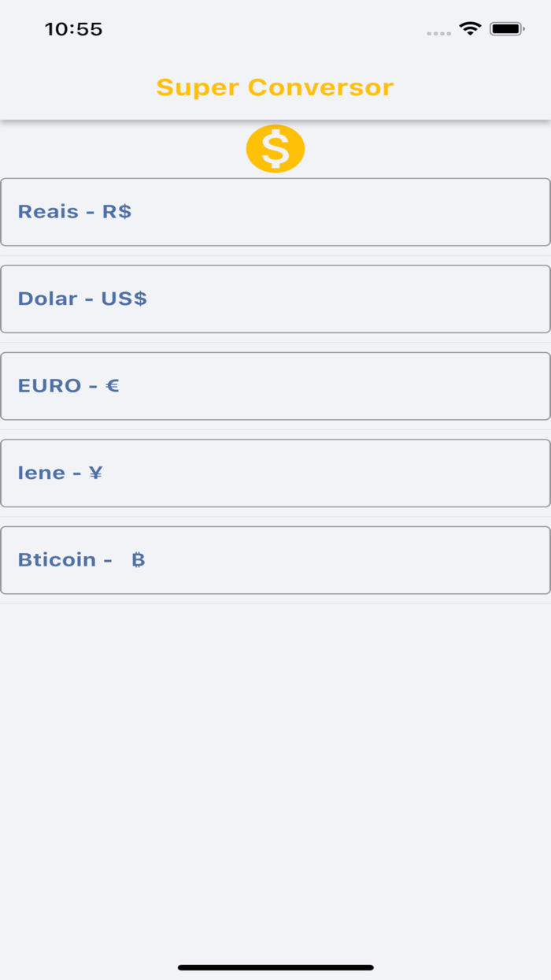
Task: Select the Dolar input field
Action: 338,299
